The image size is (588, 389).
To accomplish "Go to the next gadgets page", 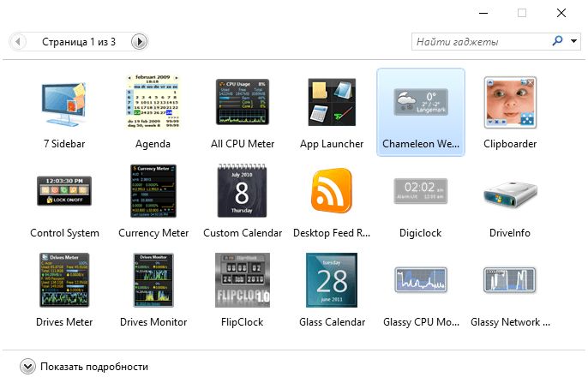I will 139,41.
